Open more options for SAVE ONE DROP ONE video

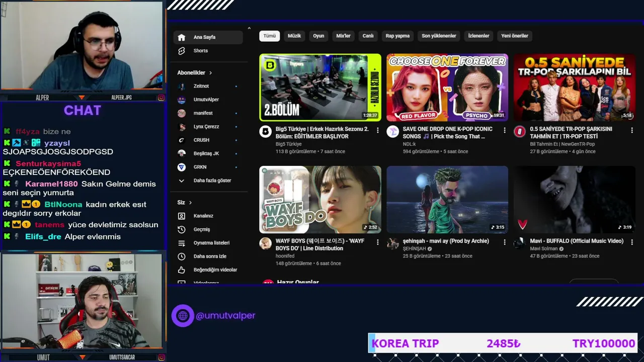pyautogui.click(x=505, y=130)
